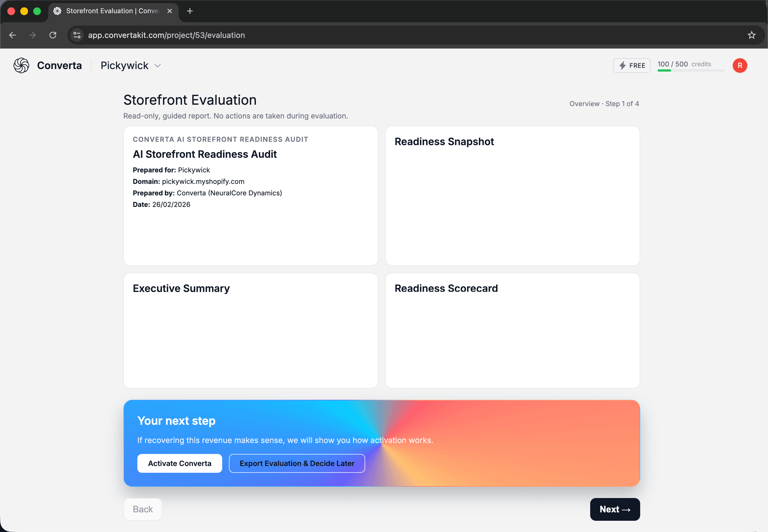Choose Export Evaluation & Decide Later
Viewport: 768px width, 532px height.
click(x=296, y=463)
